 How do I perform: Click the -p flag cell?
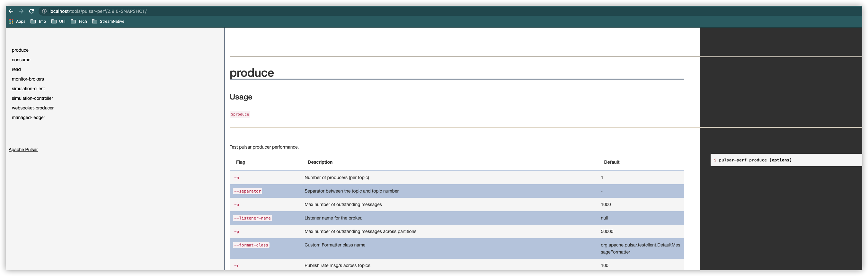(236, 232)
